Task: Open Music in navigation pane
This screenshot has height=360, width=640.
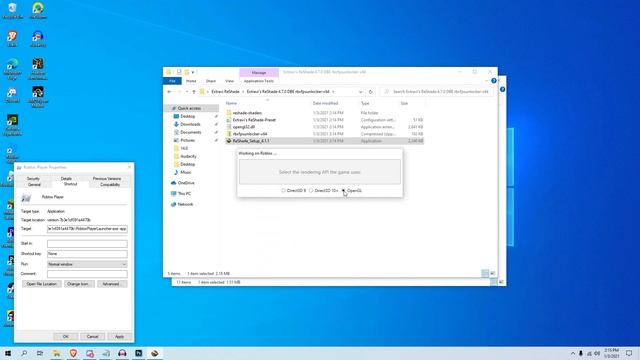Action: click(186, 172)
